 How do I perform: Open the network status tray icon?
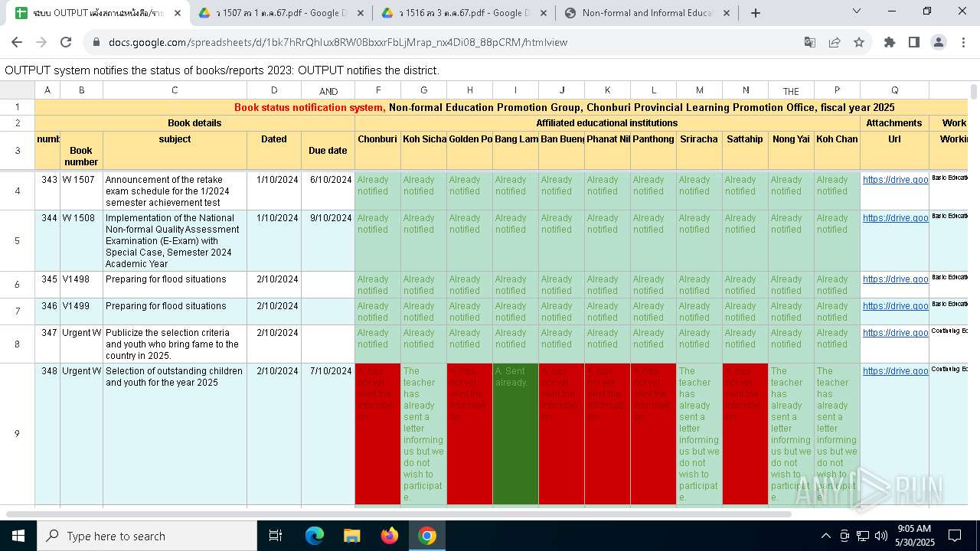[x=863, y=536]
